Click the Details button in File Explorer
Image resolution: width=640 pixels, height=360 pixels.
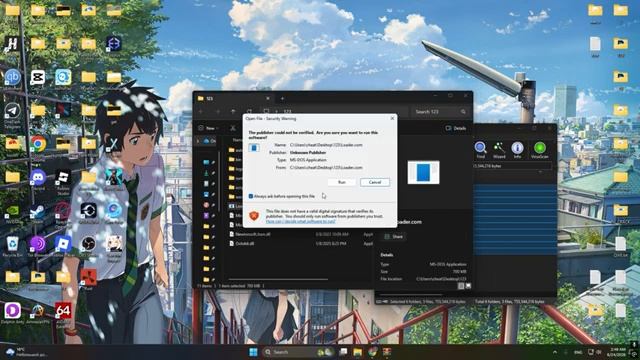pyautogui.click(x=456, y=128)
